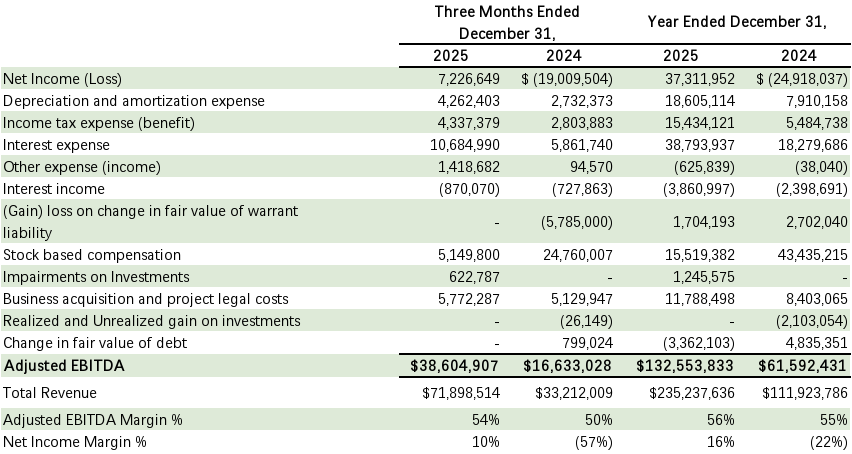Click the Adjusted EBITDA row label
Screen dimensions: 852x454
pos(62,367)
